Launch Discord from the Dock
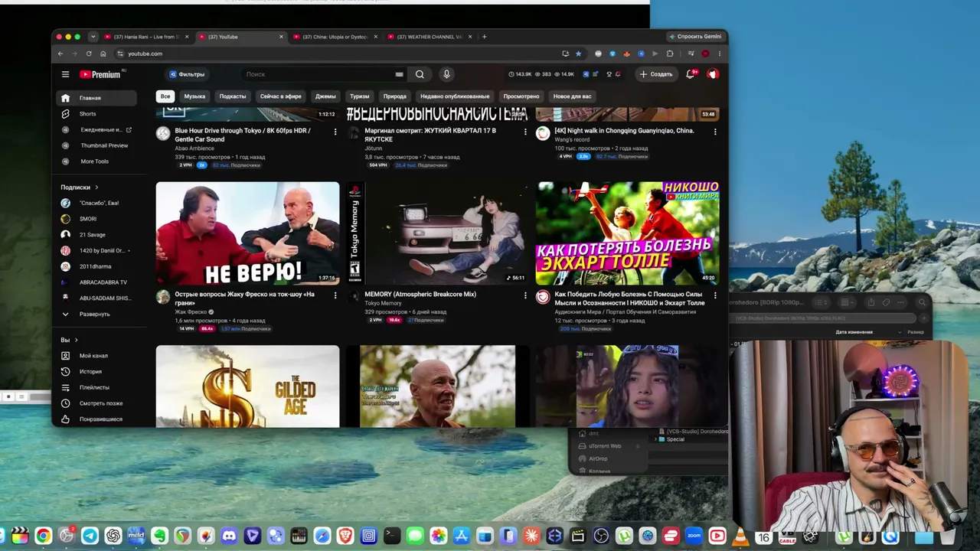The image size is (980, 551). 229,536
